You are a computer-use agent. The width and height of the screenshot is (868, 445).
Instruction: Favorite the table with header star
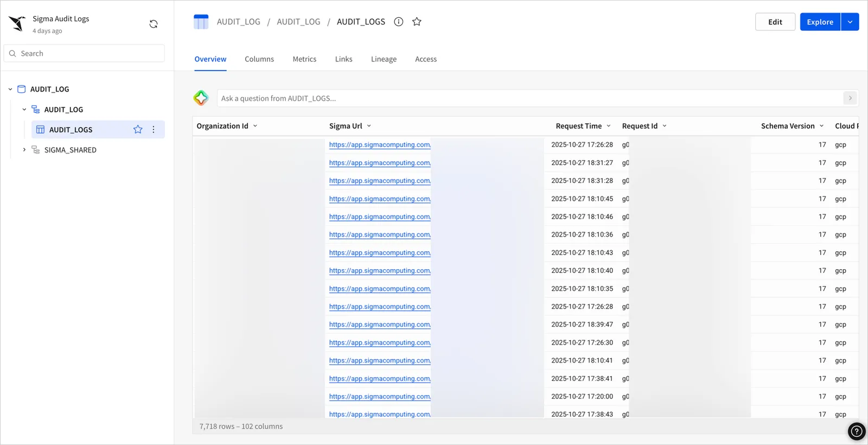(417, 22)
